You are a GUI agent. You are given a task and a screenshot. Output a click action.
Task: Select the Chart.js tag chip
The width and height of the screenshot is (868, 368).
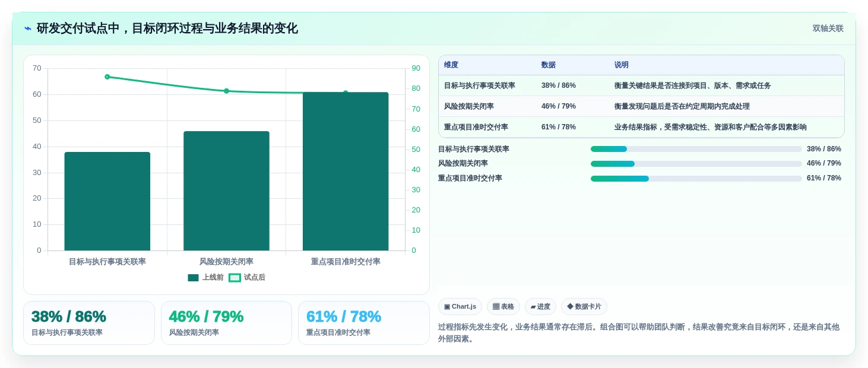point(460,307)
